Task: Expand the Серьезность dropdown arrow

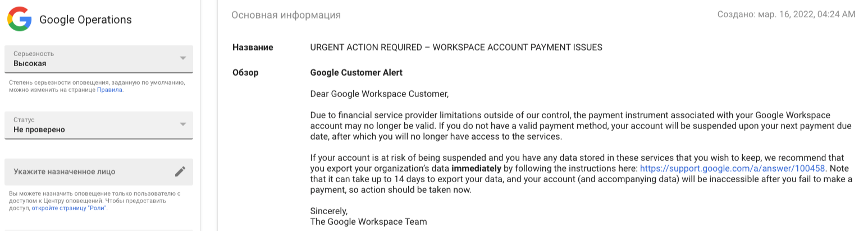Action: (x=182, y=58)
